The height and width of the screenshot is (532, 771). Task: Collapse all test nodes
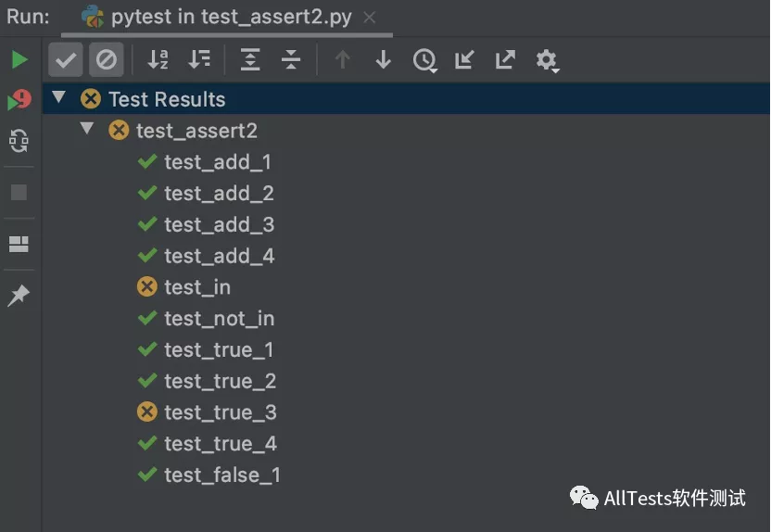coord(291,60)
